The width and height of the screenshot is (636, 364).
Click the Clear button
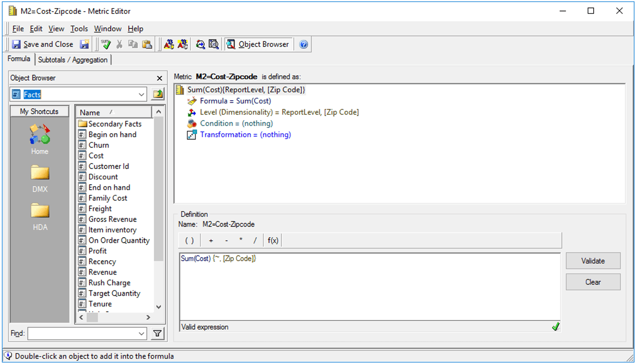(593, 282)
